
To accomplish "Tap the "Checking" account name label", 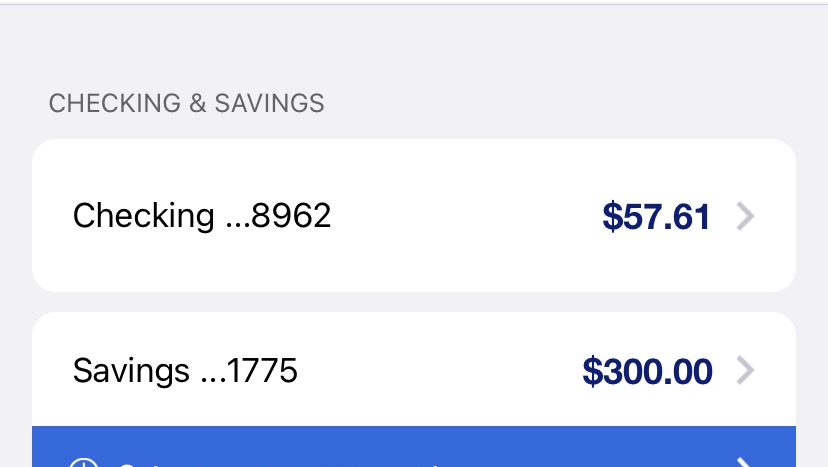I will 143,216.
